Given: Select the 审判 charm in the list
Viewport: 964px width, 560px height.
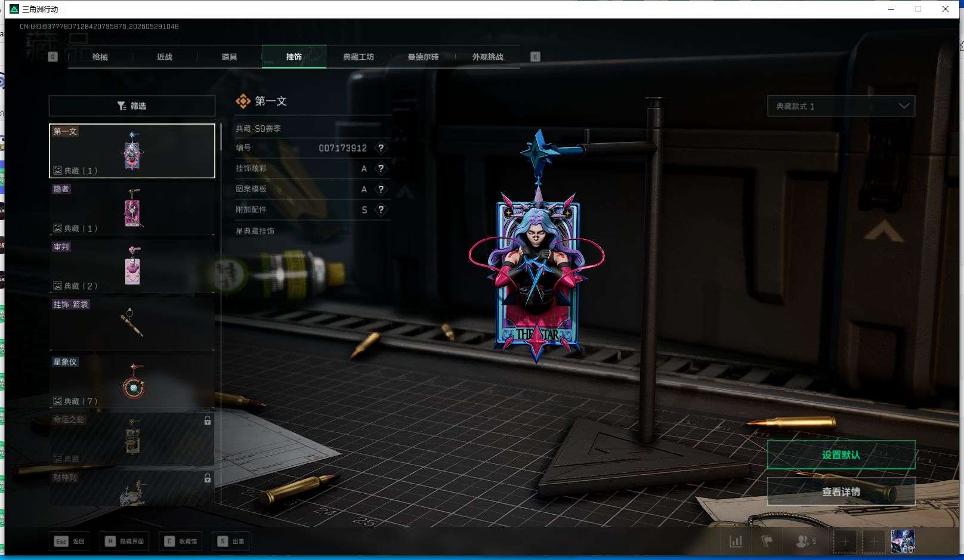Looking at the screenshot, I should point(132,267).
